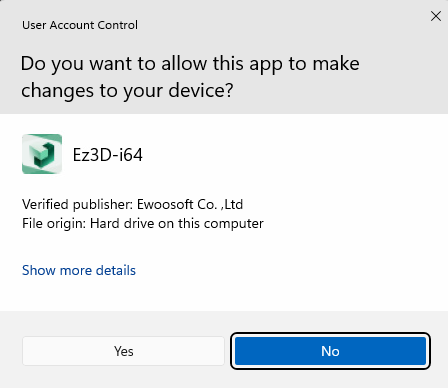Viewport: 448px width, 388px height.
Task: Expand the Show more details link
Action: (79, 270)
